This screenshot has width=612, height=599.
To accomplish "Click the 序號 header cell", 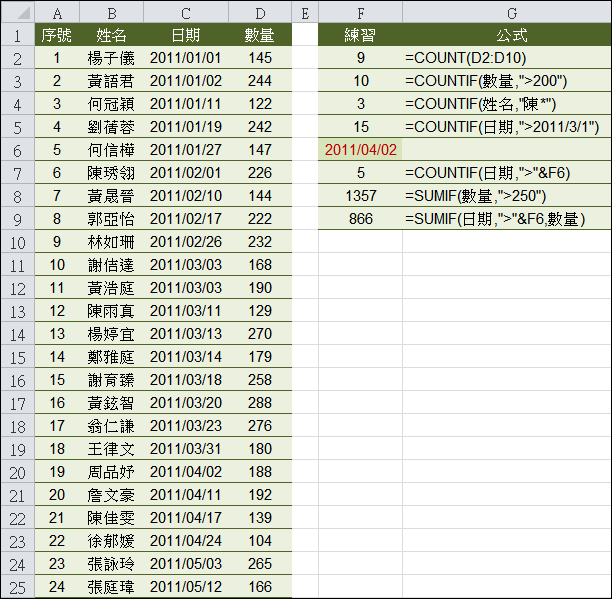I will 57,35.
